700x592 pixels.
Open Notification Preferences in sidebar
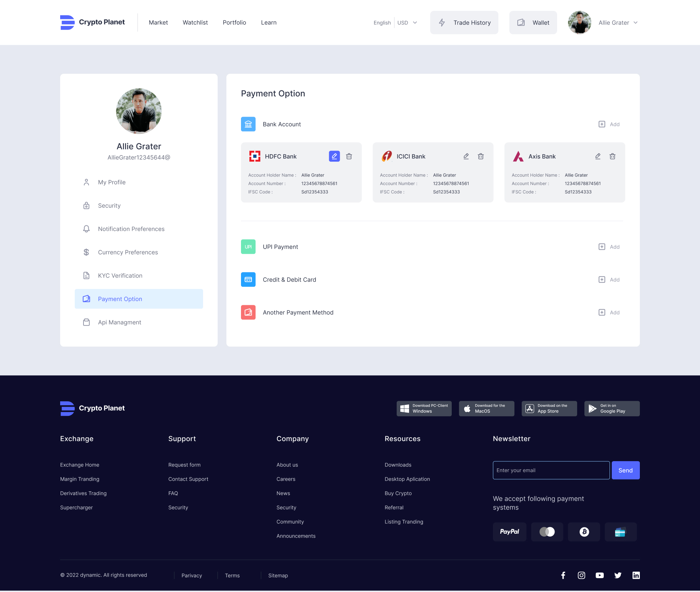point(131,229)
